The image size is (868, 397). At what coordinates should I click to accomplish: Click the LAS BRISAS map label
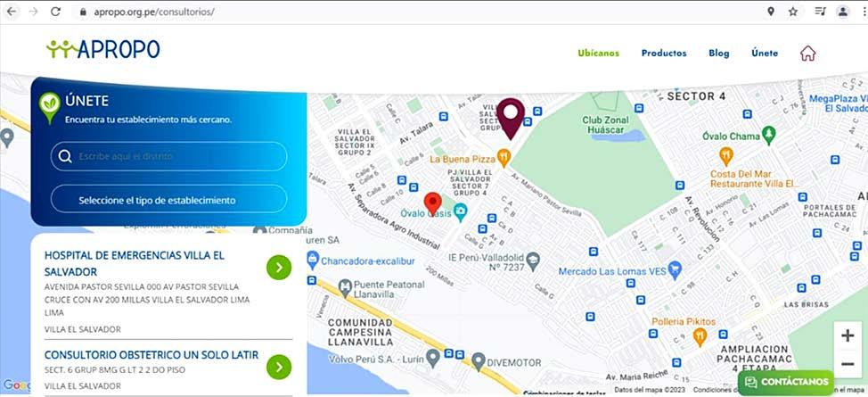(806, 304)
